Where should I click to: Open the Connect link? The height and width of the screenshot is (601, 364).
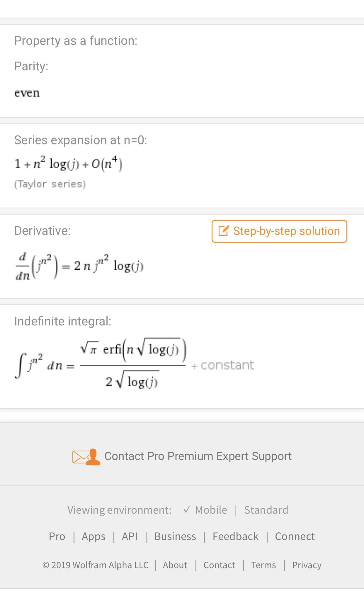pos(295,537)
